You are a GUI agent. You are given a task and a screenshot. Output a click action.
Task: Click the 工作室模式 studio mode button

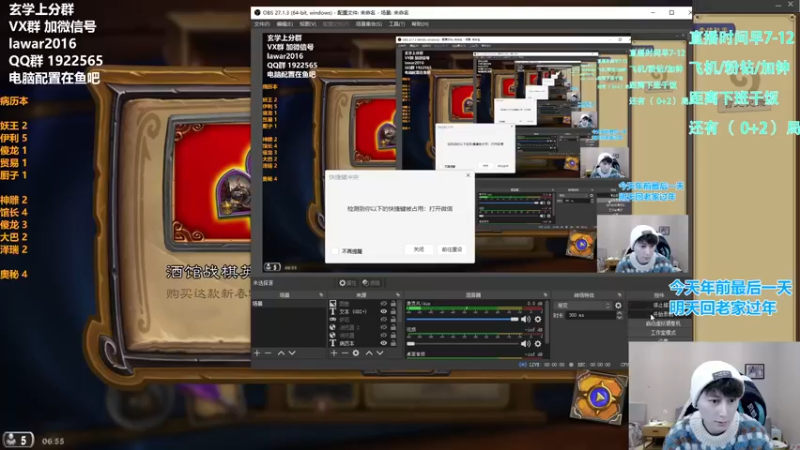coord(660,332)
